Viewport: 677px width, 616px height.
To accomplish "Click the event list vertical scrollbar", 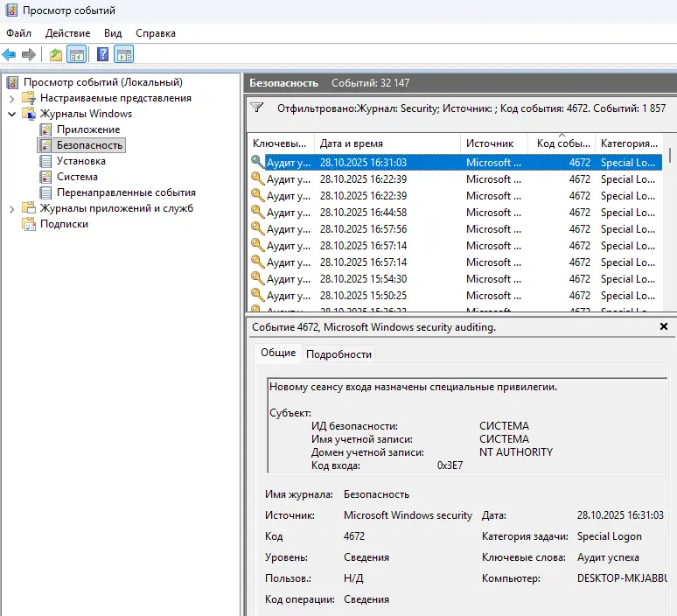I will tap(670, 227).
